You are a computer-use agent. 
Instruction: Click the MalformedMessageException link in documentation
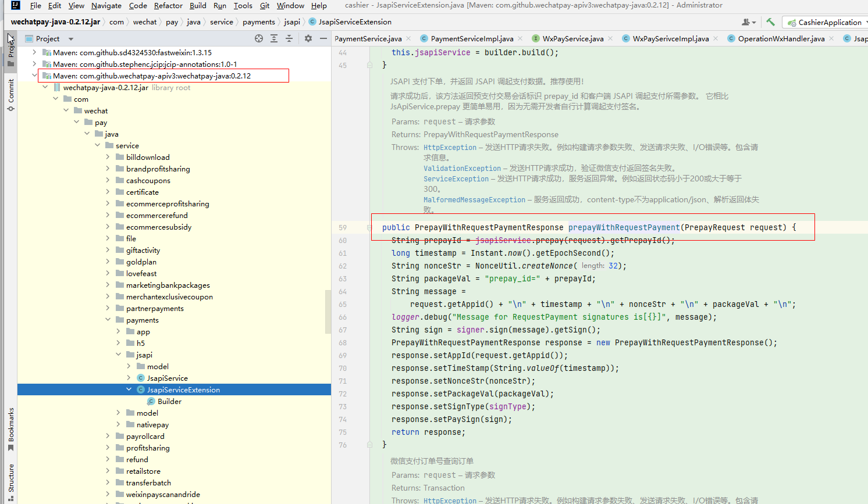tap(474, 200)
